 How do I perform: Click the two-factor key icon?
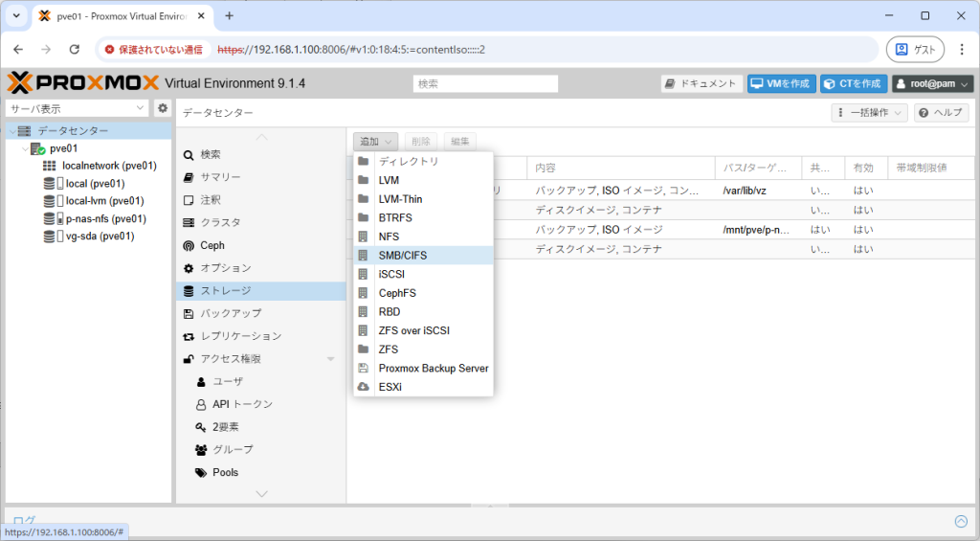point(201,427)
